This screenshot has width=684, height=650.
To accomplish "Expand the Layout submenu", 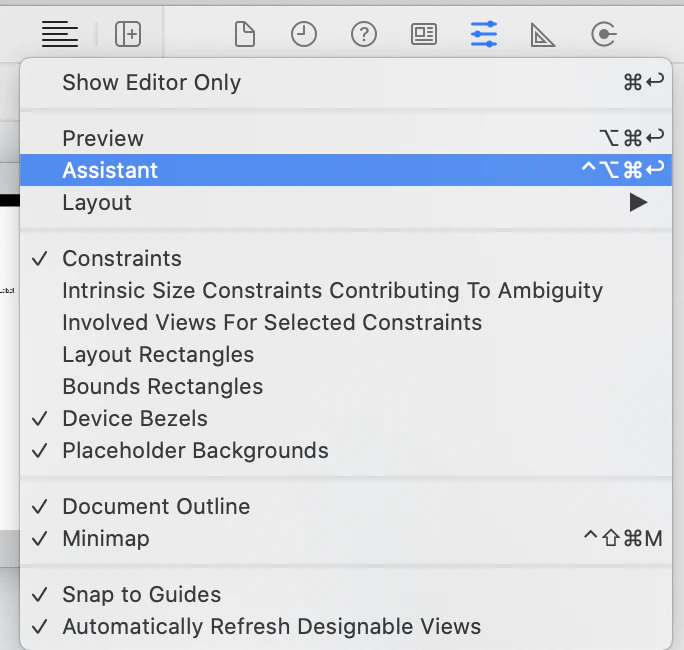I will pos(346,202).
